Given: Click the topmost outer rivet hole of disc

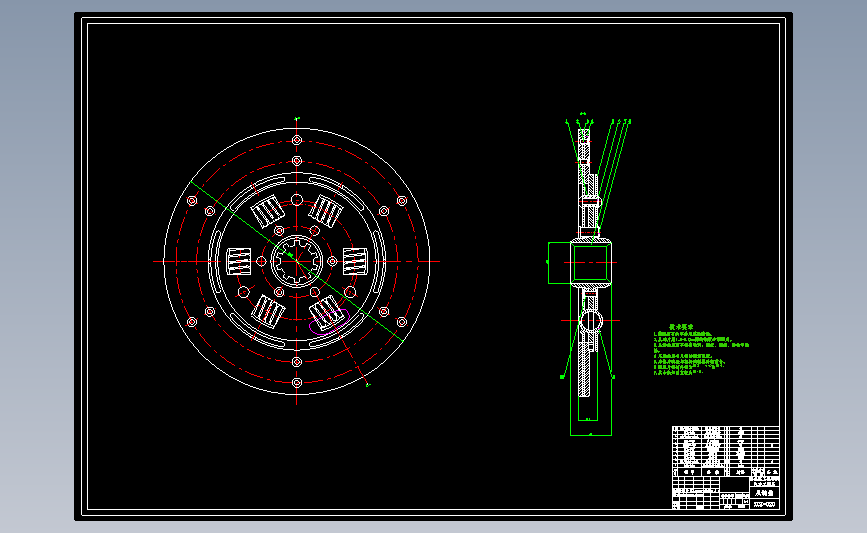Looking at the screenshot, I should click(297, 140).
